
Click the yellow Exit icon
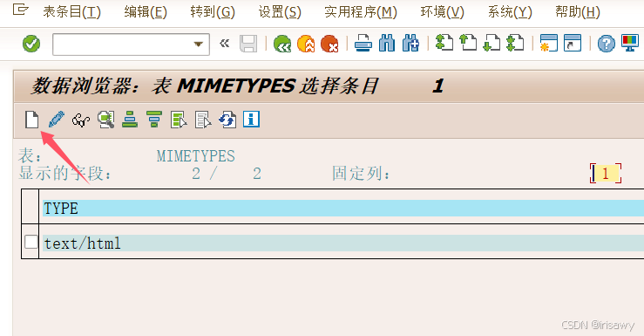[306, 44]
